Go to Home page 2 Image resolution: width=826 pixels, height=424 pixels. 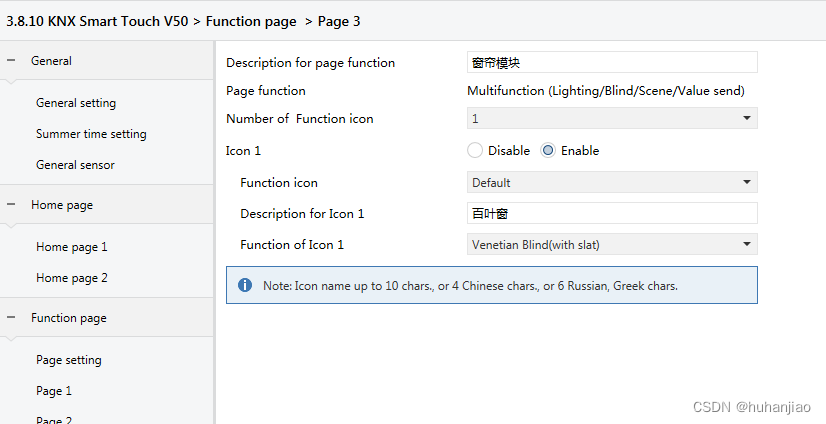(71, 278)
